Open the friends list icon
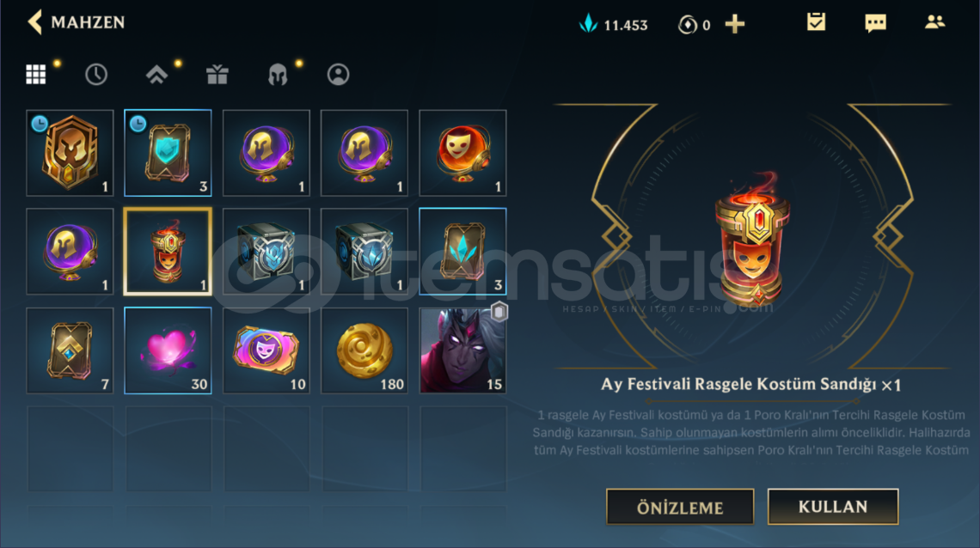Screen dimensions: 980x548 [935, 22]
